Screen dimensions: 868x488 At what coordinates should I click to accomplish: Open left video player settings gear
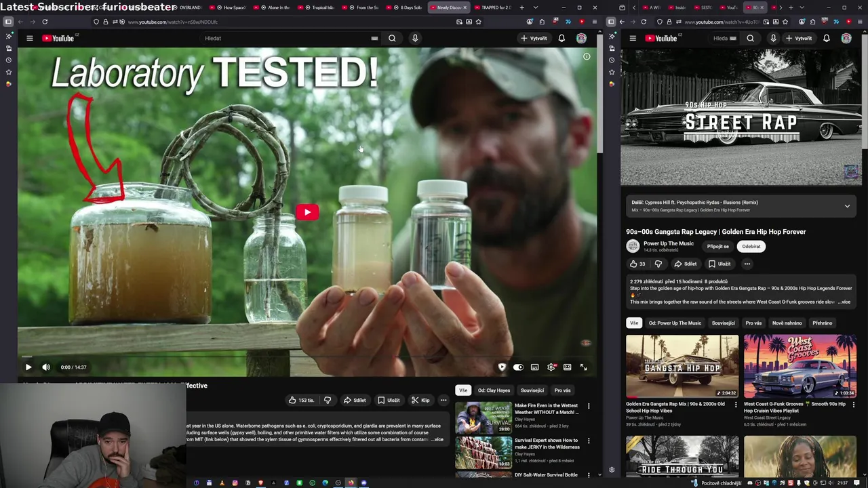[551, 367]
